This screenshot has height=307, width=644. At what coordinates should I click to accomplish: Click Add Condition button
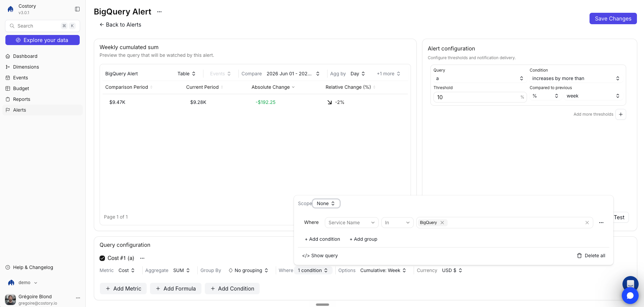[x=232, y=289]
